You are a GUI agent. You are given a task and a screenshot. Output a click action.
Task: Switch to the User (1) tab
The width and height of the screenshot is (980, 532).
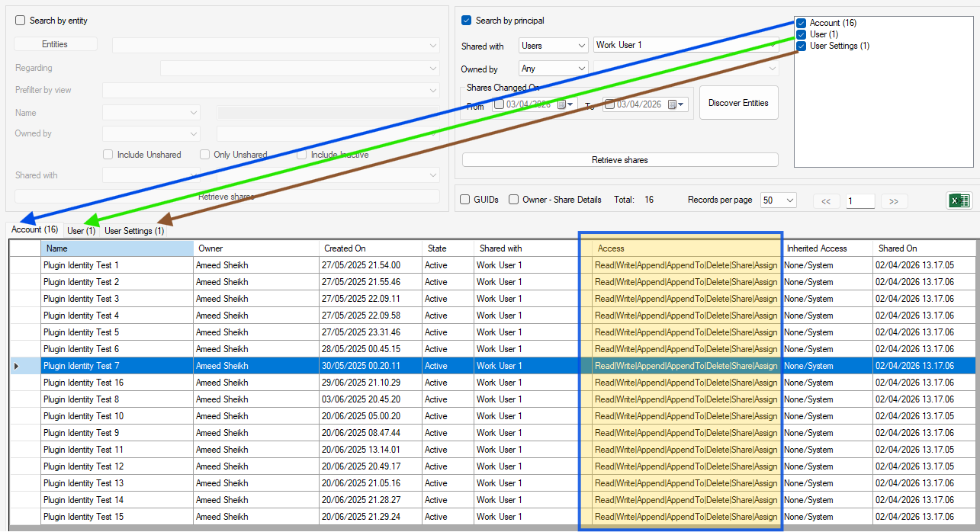pos(81,230)
